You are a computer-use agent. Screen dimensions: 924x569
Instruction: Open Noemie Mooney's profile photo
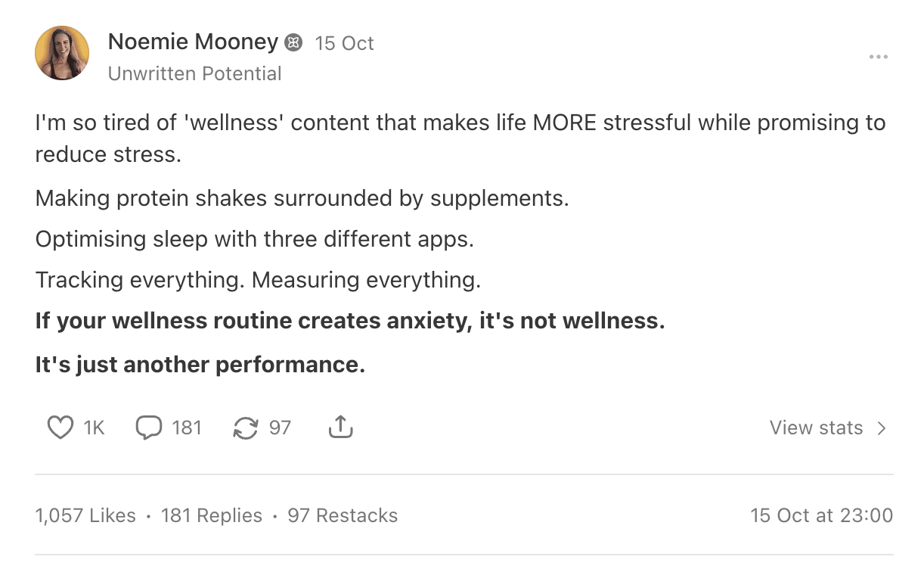[62, 53]
